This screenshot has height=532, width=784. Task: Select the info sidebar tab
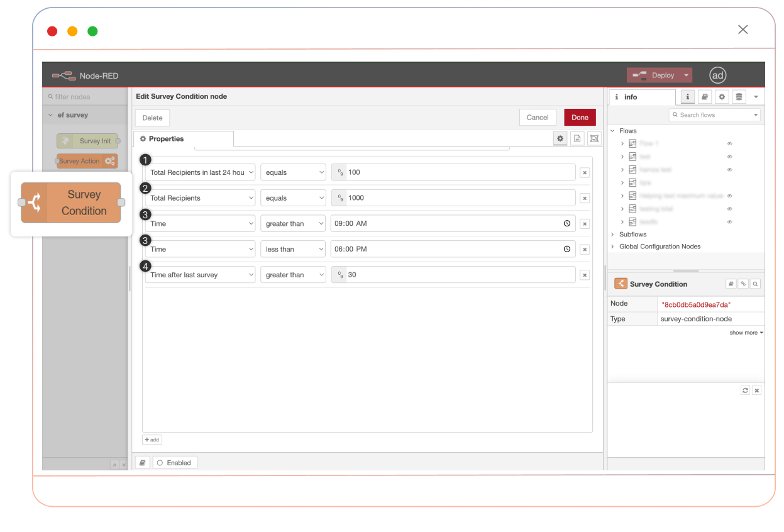(641, 97)
